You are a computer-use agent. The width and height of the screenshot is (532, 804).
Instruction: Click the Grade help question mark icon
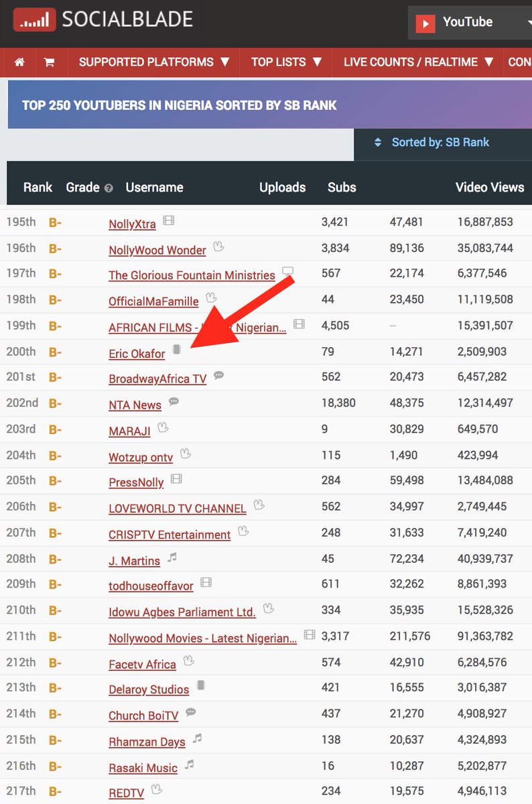point(109,188)
